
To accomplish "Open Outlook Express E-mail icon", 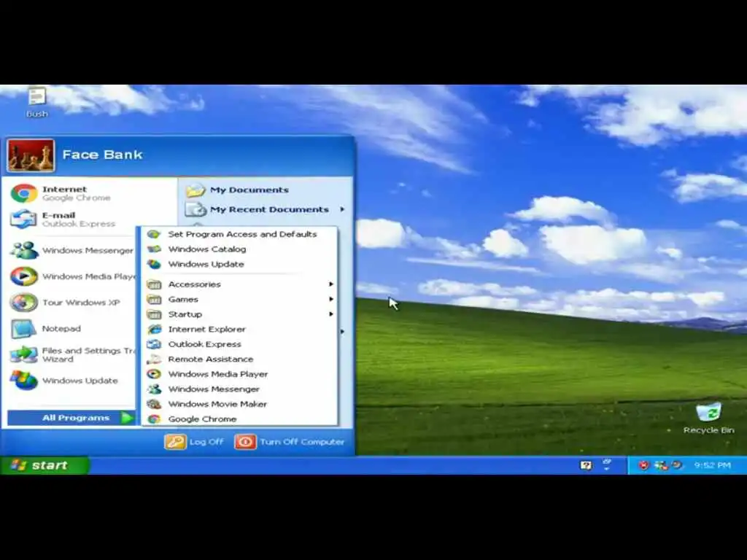I will (24, 219).
